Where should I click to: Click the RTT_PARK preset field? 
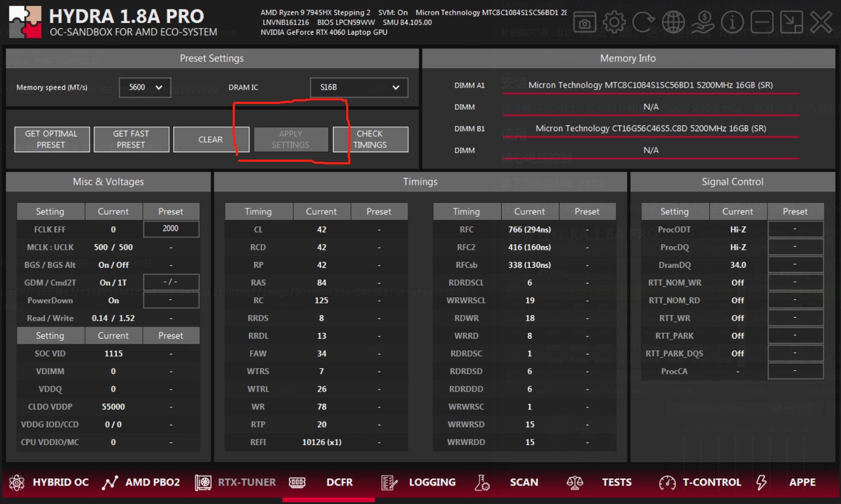pyautogui.click(x=795, y=335)
